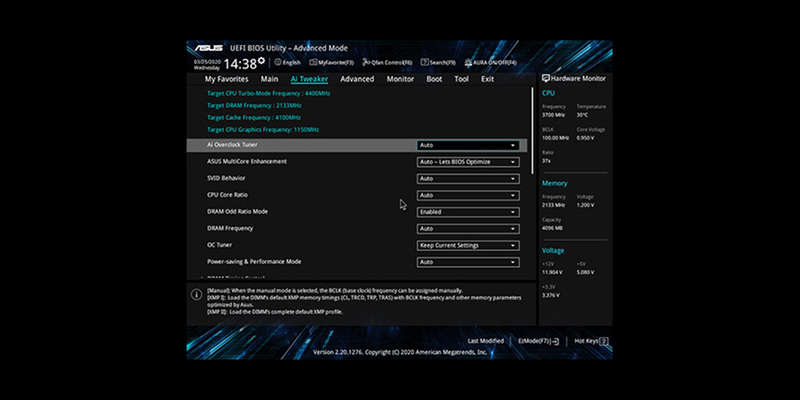
Task: Open the Ai Overclock Tuner dropdown
Action: (x=468, y=145)
